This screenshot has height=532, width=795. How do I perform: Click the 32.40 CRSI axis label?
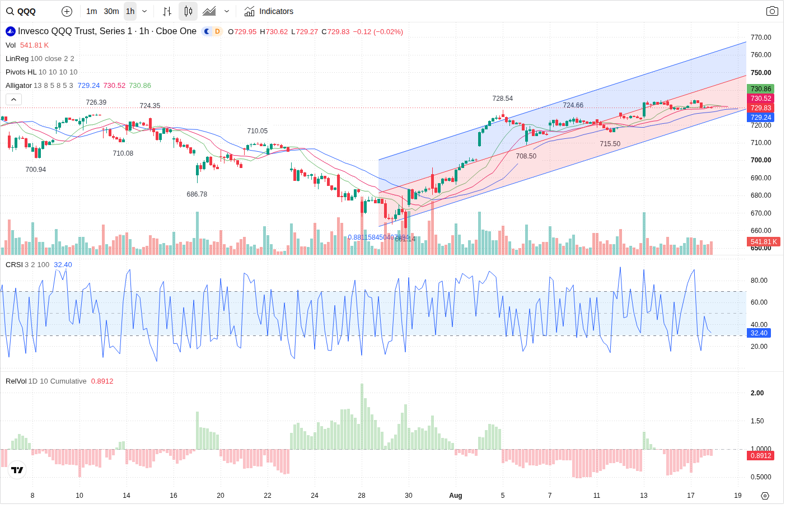[x=759, y=333]
